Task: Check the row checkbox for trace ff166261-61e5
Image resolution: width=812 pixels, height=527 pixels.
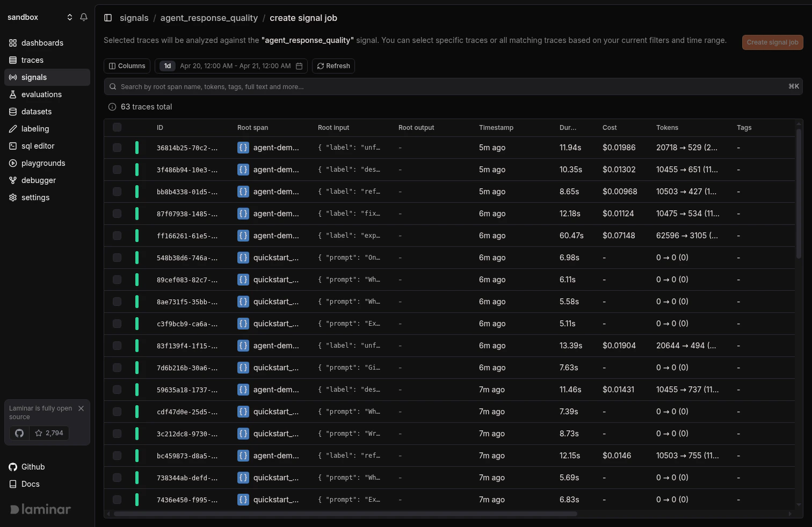Action: pos(117,236)
